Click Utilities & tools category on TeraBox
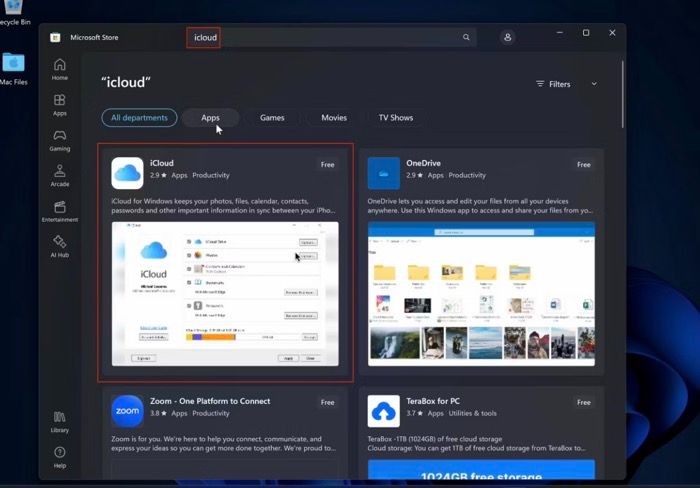This screenshot has width=700, height=488. [472, 413]
